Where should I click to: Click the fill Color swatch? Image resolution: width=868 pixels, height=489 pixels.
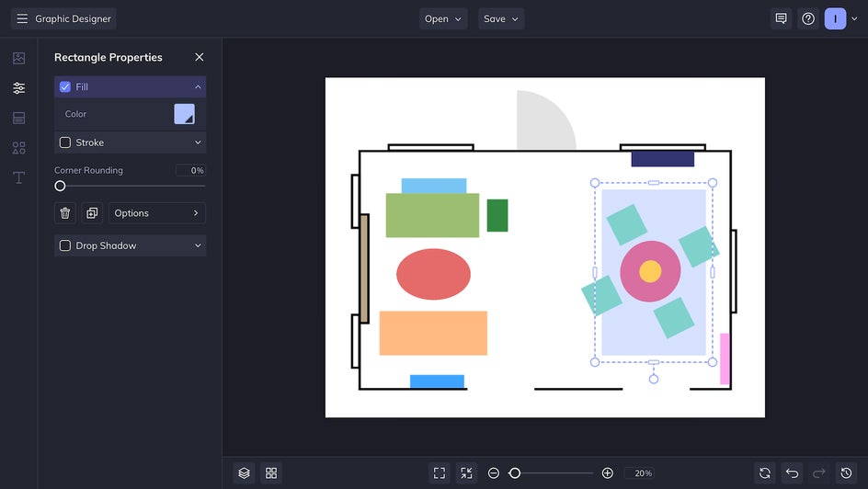tap(184, 114)
